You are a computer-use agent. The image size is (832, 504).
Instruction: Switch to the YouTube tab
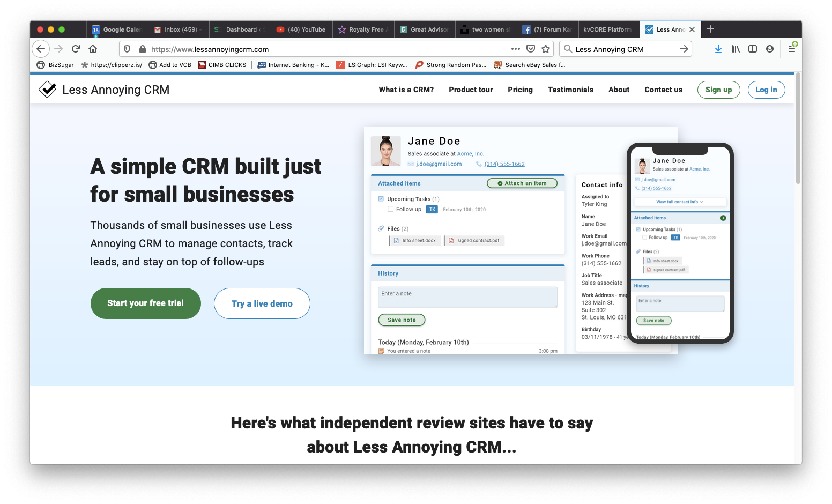point(301,29)
